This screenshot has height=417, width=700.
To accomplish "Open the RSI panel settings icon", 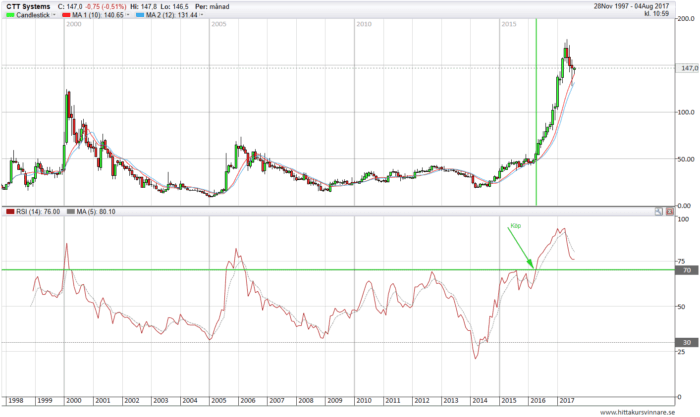I will (x=658, y=212).
